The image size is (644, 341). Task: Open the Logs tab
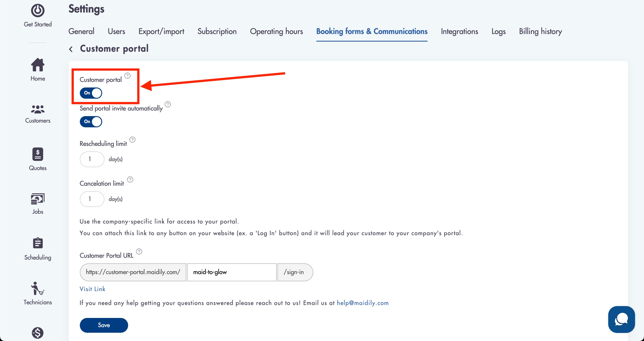pos(498,31)
